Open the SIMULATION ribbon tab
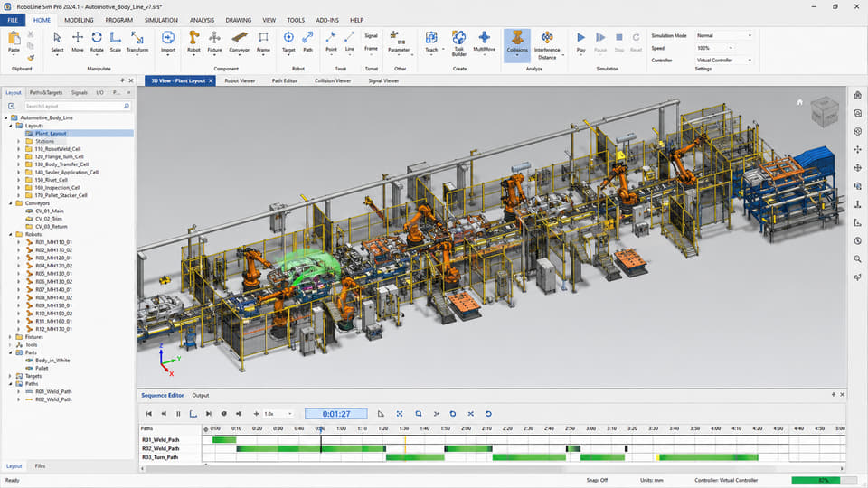The width and height of the screenshot is (868, 488). click(x=161, y=20)
